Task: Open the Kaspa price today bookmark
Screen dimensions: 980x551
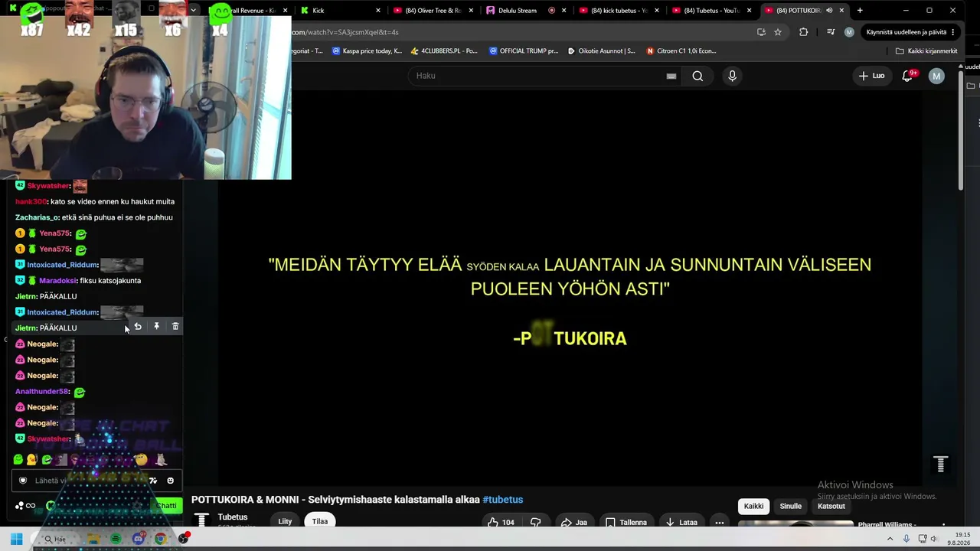Action: [366, 51]
